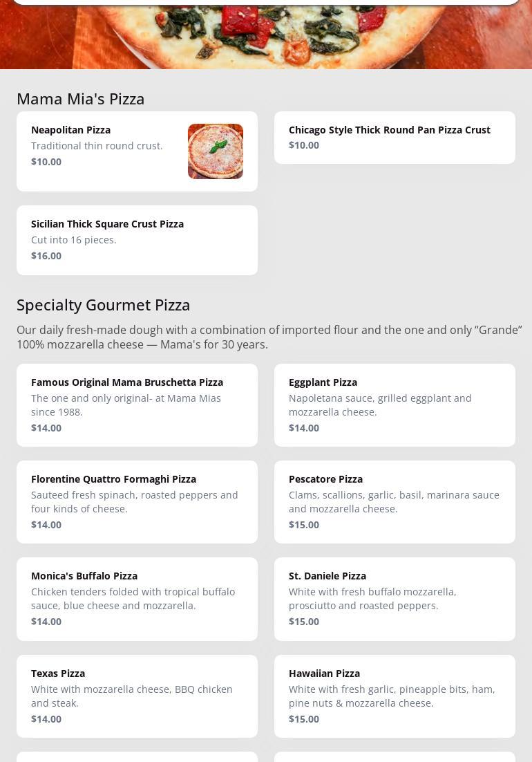Viewport: 532px width, 762px height.
Task: Click the pizza banner image at top
Action: [266, 38]
